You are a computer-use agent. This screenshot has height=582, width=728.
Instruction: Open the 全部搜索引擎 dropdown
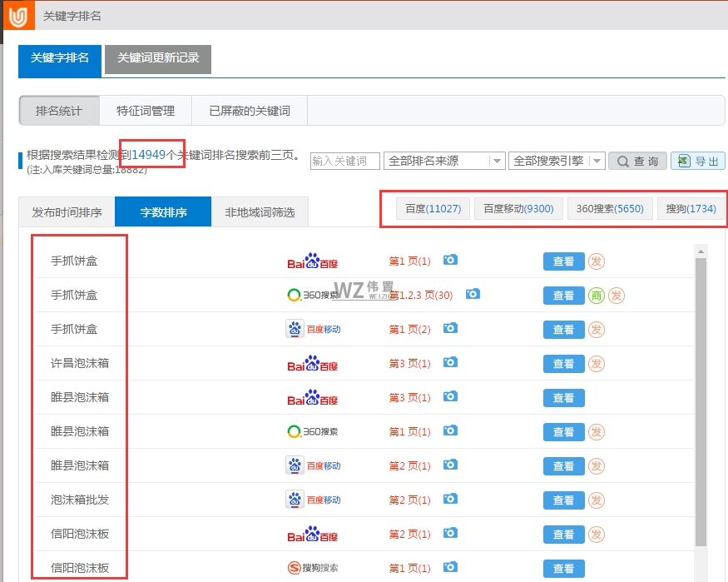click(x=553, y=161)
